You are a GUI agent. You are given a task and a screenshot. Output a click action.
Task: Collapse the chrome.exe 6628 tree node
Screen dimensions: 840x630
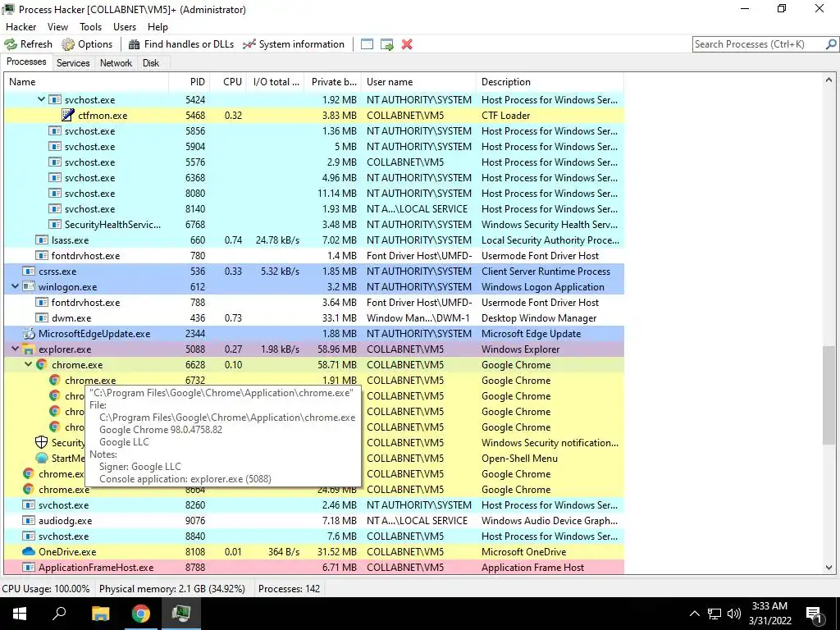click(x=29, y=364)
